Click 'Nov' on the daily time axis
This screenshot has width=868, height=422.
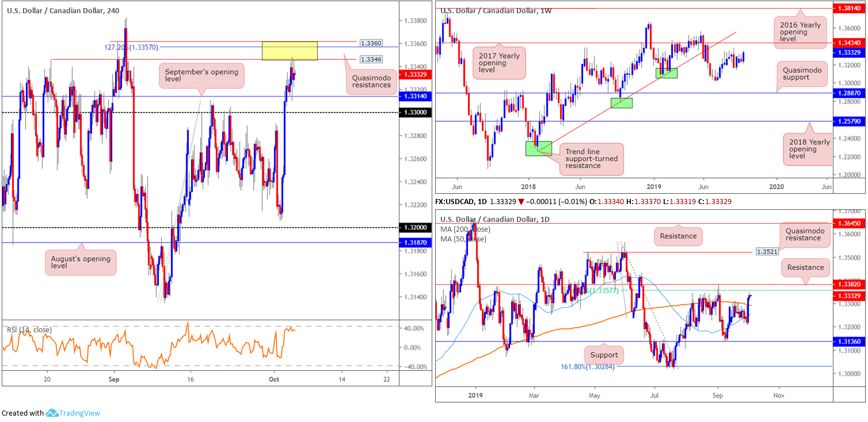[x=779, y=396]
